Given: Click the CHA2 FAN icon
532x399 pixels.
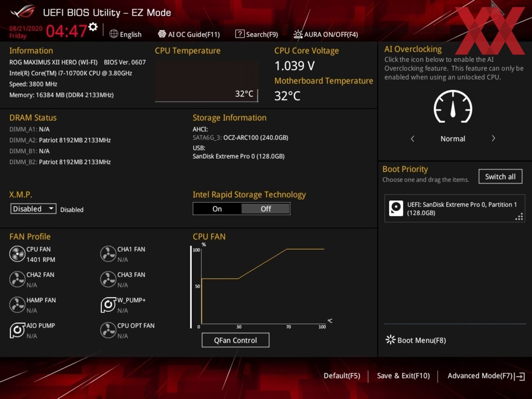Looking at the screenshot, I should tap(17, 279).
